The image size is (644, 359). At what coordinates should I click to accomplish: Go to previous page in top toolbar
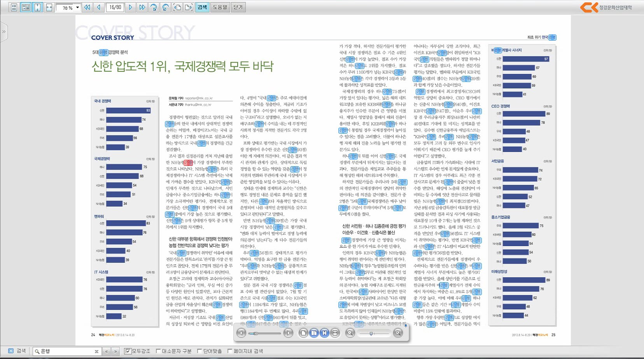click(x=99, y=7)
